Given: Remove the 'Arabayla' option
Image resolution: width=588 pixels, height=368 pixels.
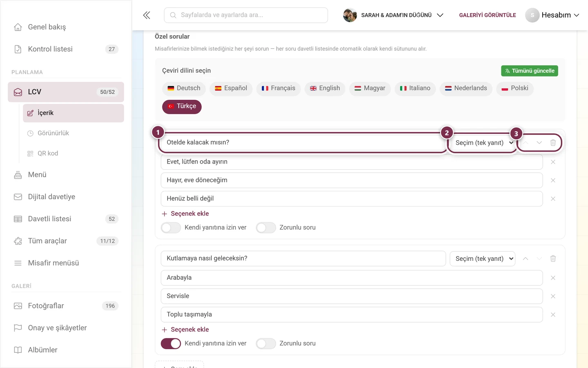Looking at the screenshot, I should point(553,278).
